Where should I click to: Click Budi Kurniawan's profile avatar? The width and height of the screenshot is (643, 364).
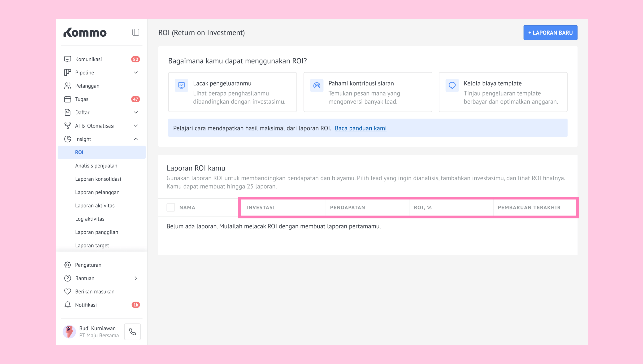[69, 332]
